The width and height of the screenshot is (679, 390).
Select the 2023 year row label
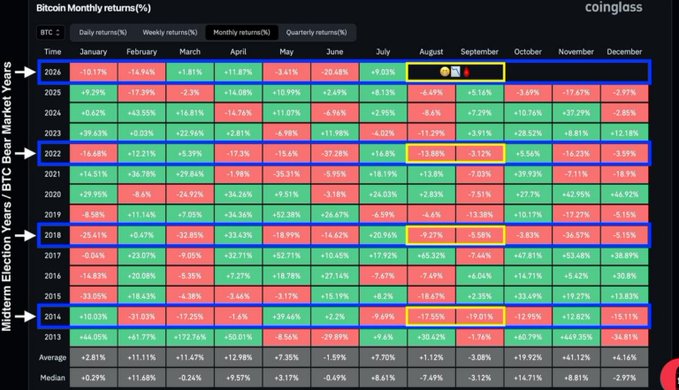[x=52, y=133]
